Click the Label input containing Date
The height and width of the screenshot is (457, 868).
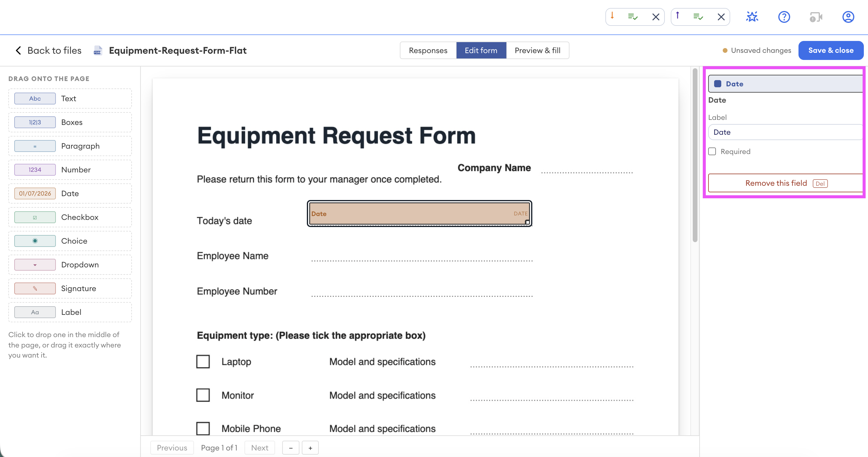(x=786, y=132)
